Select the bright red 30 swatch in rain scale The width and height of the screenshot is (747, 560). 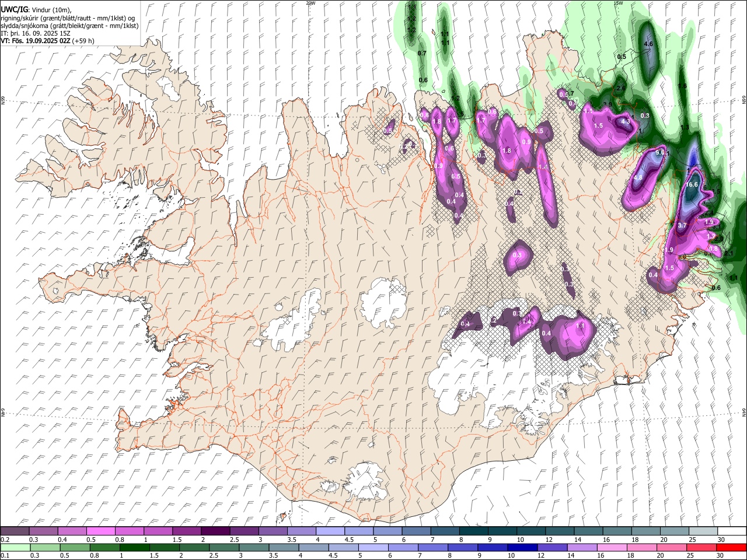click(731, 547)
